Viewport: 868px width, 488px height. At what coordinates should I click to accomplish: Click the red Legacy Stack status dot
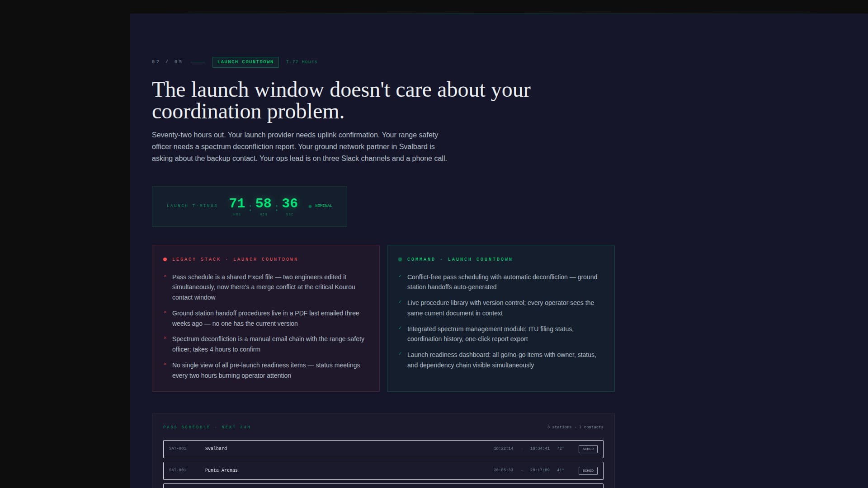pyautogui.click(x=165, y=259)
